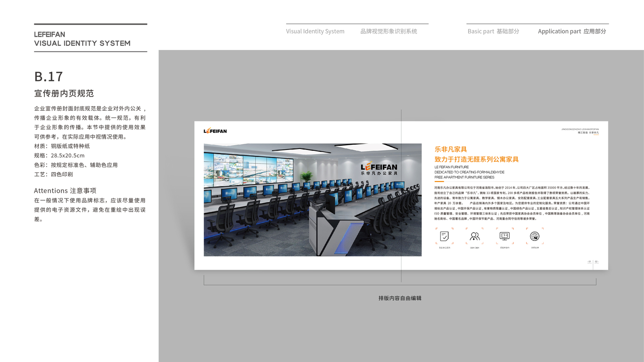Click page number 01 in brochure

pyautogui.click(x=589, y=262)
